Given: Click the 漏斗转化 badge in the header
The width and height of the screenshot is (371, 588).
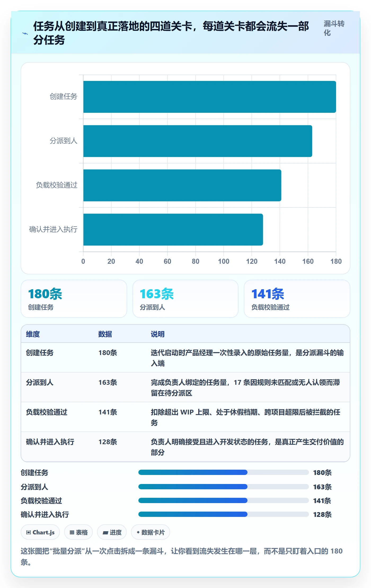Looking at the screenshot, I should point(334,28).
